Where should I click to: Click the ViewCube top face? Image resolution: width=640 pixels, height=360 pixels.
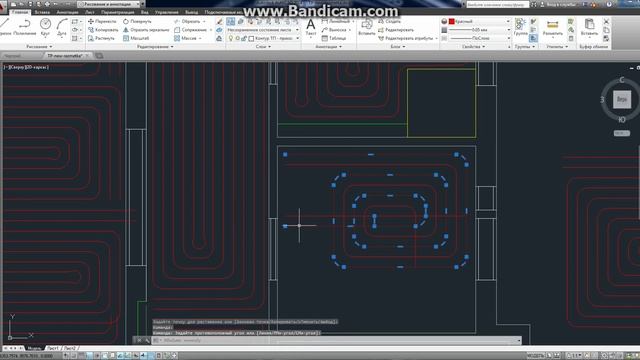tap(622, 99)
